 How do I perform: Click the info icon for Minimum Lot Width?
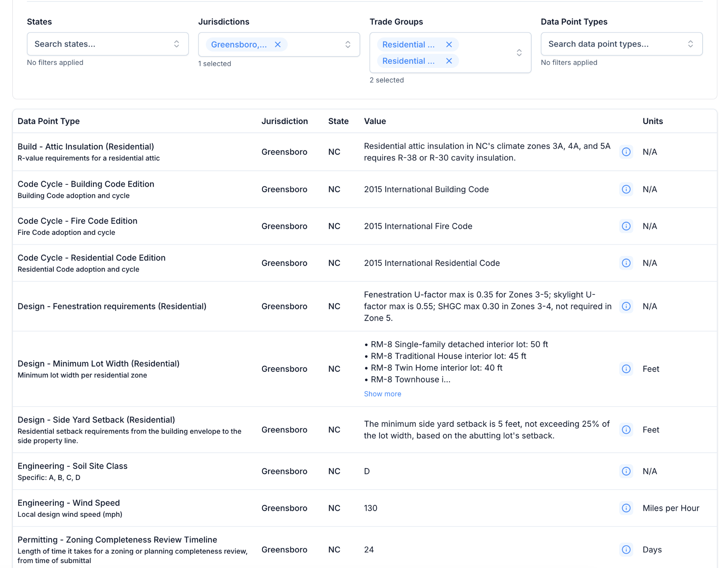(626, 368)
